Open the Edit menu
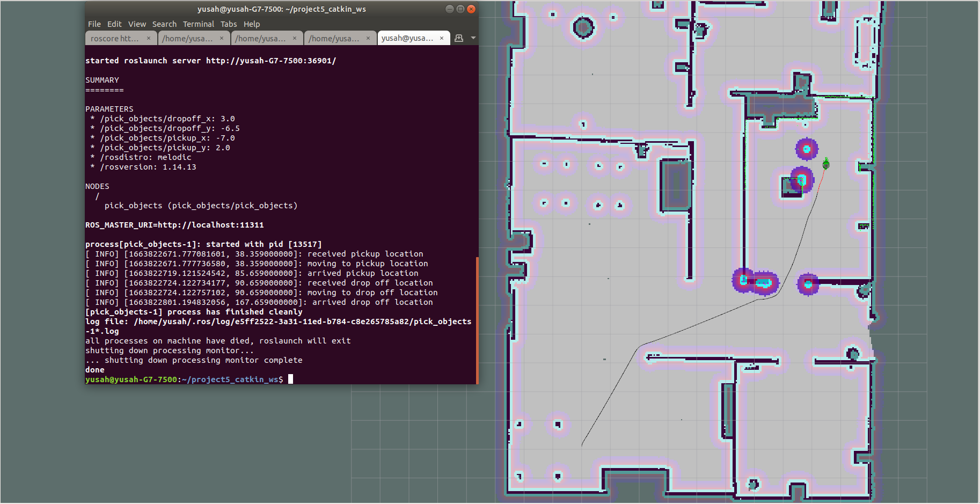Image resolution: width=980 pixels, height=504 pixels. click(x=114, y=24)
